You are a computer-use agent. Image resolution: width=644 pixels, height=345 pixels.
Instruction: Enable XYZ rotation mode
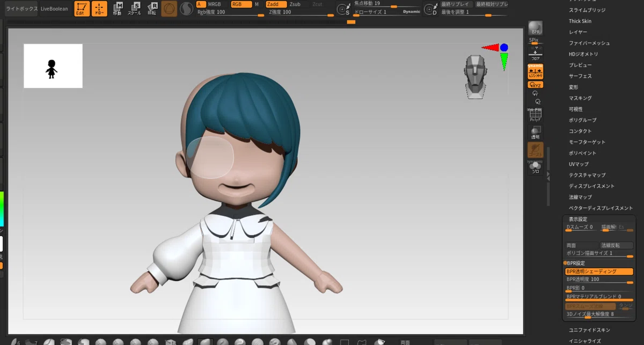536,85
